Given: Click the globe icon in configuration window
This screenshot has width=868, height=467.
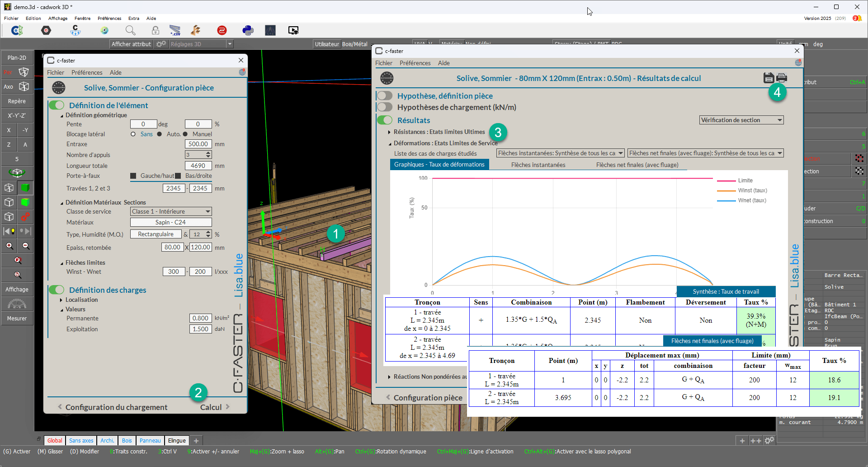Looking at the screenshot, I should point(242,72).
